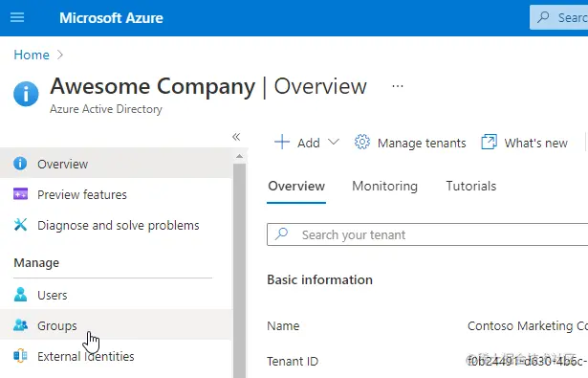Open the hamburger portal menu

(17, 17)
